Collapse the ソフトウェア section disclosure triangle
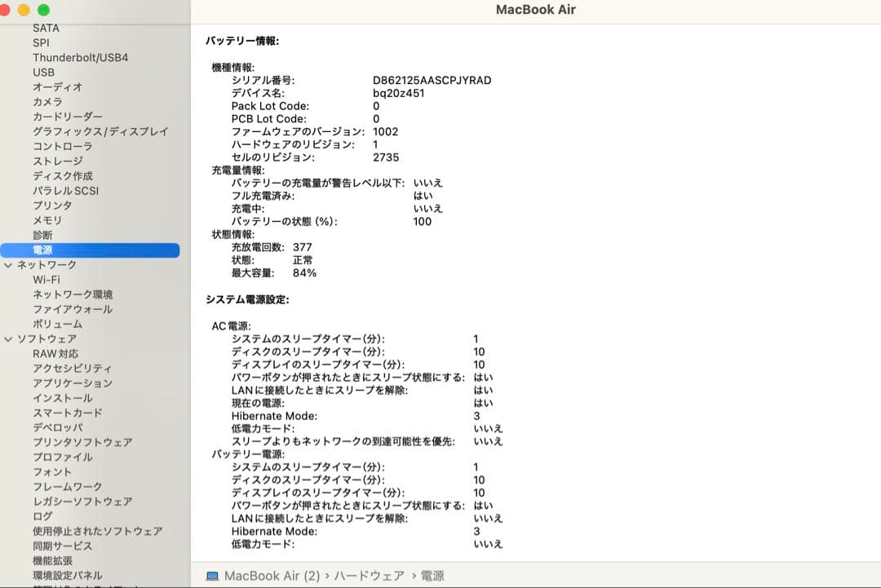The image size is (881, 588). pyautogui.click(x=8, y=338)
